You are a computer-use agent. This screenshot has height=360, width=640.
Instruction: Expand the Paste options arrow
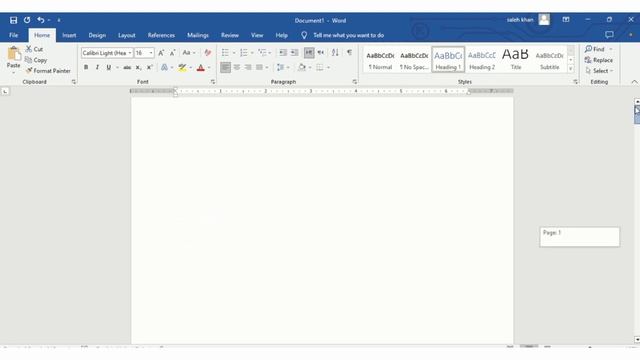(13, 73)
